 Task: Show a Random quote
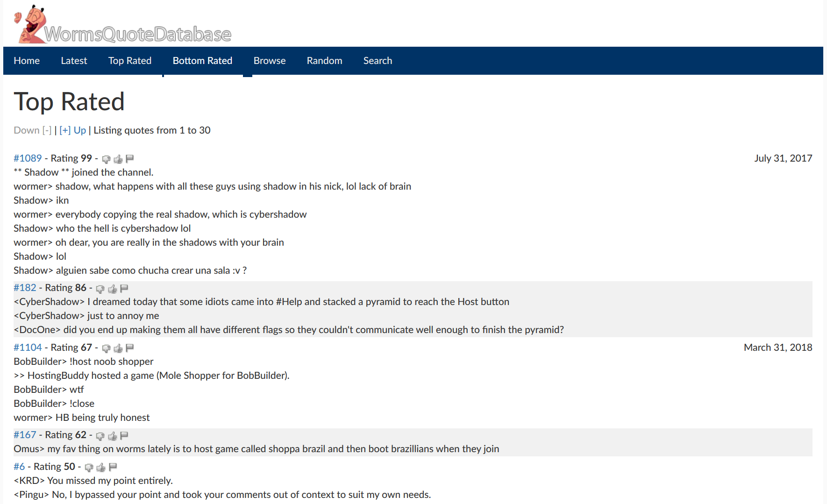coord(324,61)
